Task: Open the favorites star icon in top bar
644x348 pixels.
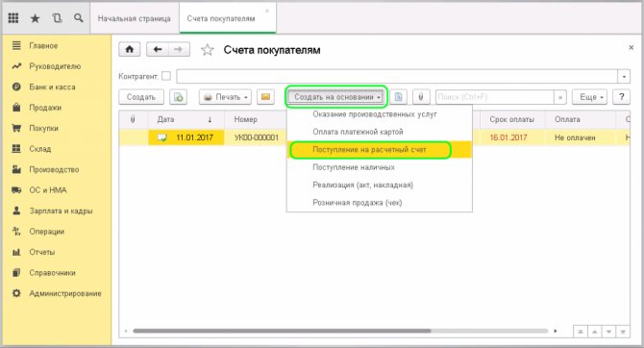Action: coord(36,18)
